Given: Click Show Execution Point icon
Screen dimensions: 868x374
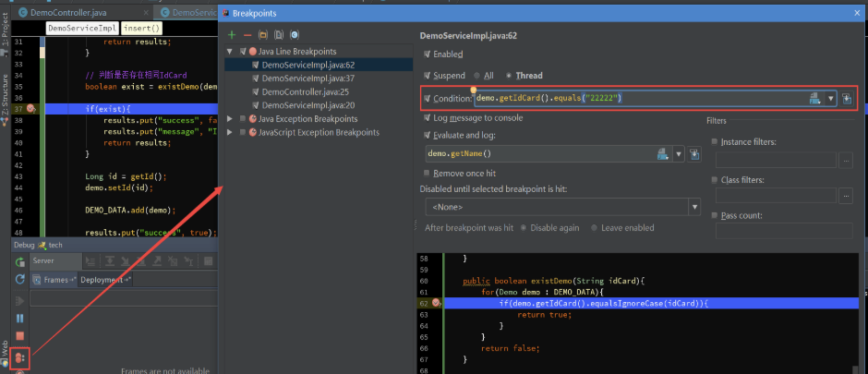Looking at the screenshot, I should pos(90,261).
